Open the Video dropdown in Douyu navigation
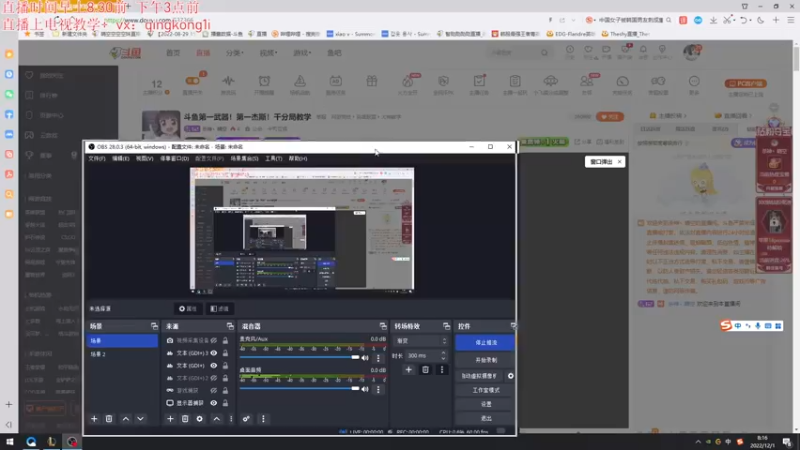The height and width of the screenshot is (450, 800). pos(268,53)
